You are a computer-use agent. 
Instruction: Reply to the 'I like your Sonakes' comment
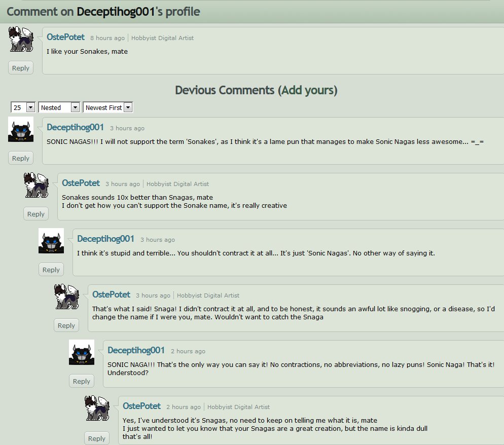click(21, 68)
